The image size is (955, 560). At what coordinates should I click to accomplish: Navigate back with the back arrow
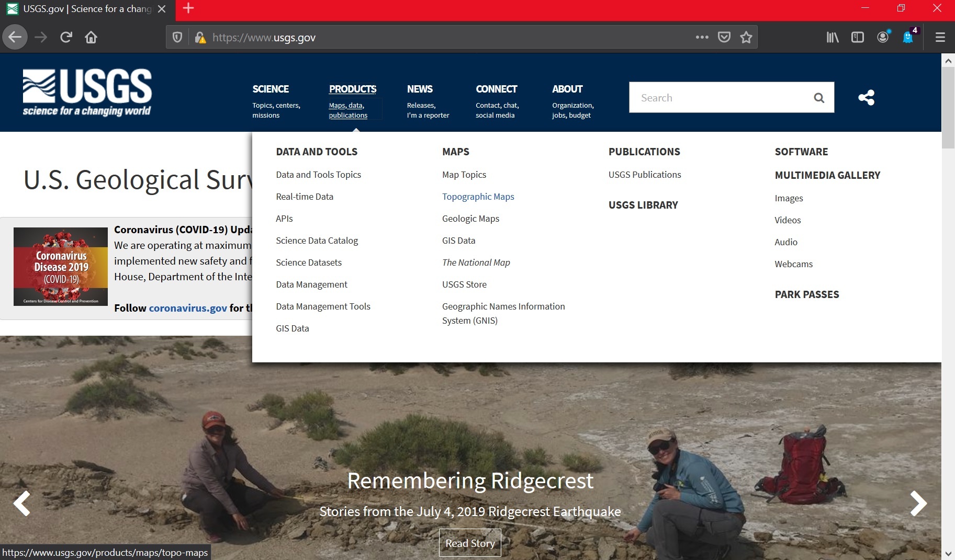15,37
